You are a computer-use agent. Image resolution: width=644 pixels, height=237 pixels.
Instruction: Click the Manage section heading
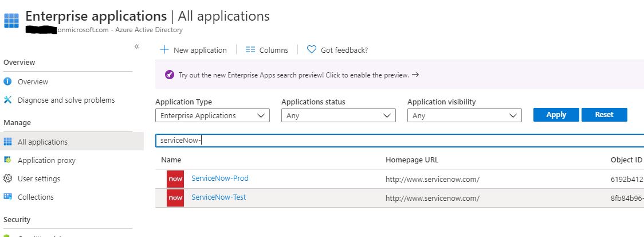pos(17,123)
